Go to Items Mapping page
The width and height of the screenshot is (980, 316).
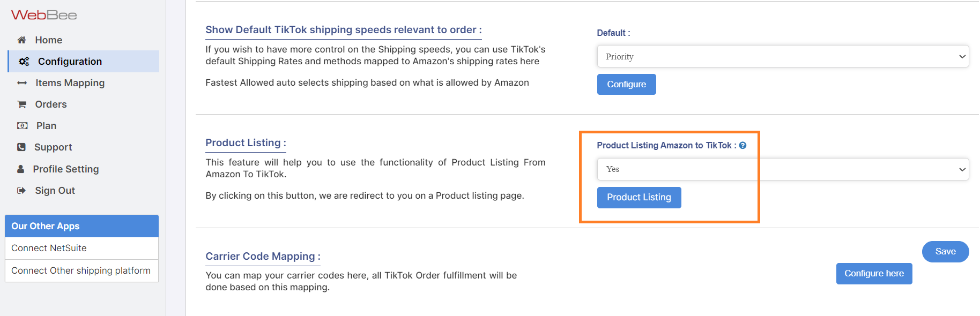pos(70,83)
